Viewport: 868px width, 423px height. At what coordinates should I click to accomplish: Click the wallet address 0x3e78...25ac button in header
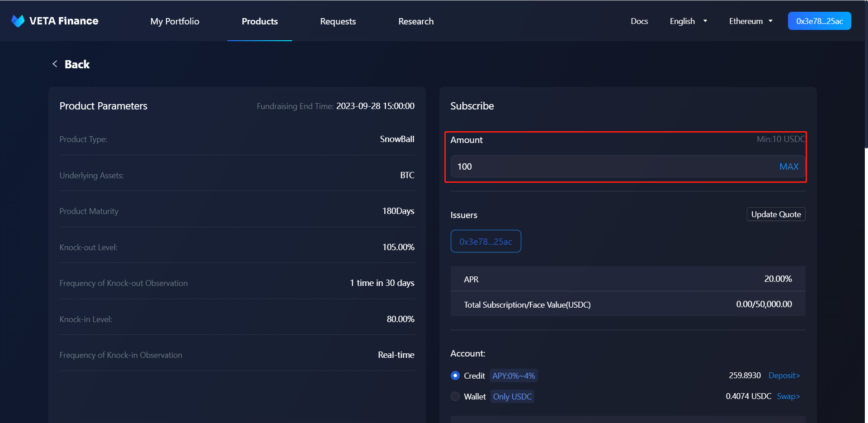click(819, 21)
